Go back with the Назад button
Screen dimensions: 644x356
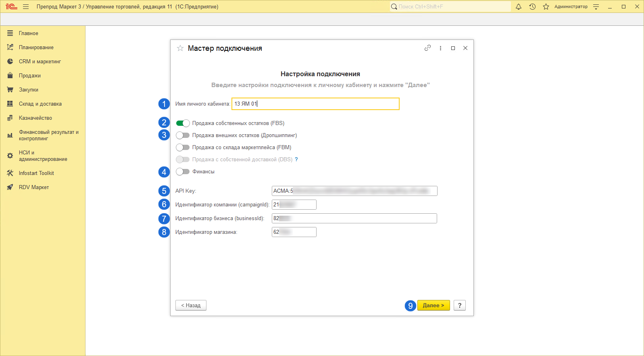point(191,305)
